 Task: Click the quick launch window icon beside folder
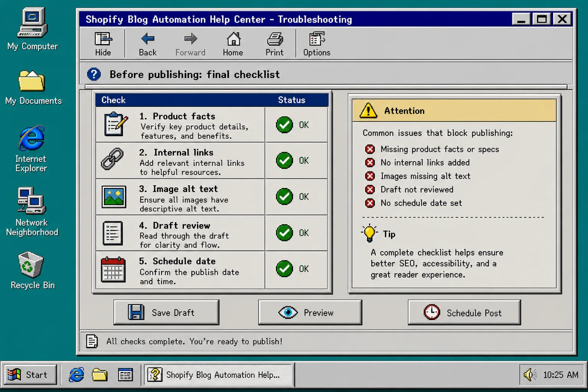[125, 374]
